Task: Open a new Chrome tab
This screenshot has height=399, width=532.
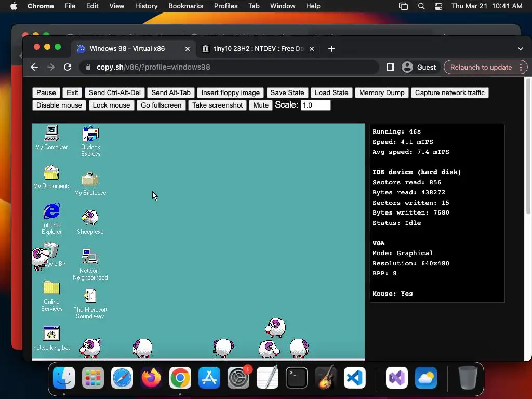Action: click(331, 49)
